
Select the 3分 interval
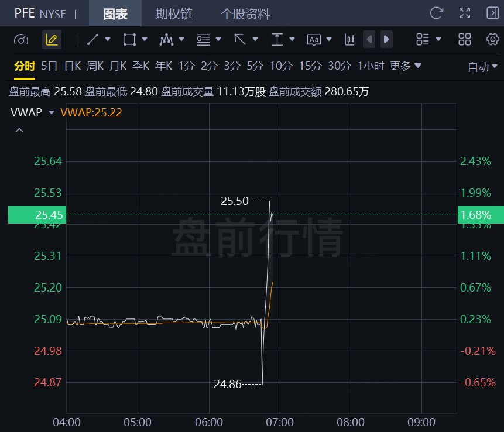coord(232,66)
